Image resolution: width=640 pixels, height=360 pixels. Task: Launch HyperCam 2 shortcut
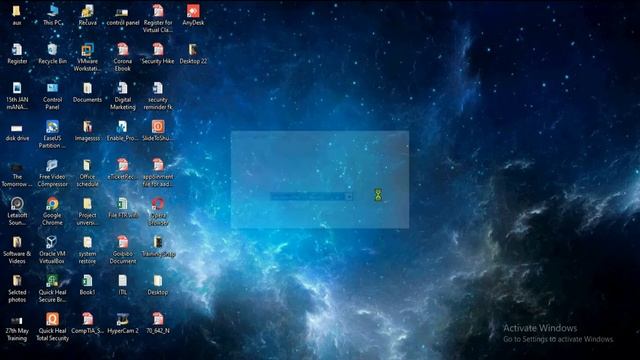pyautogui.click(x=122, y=323)
